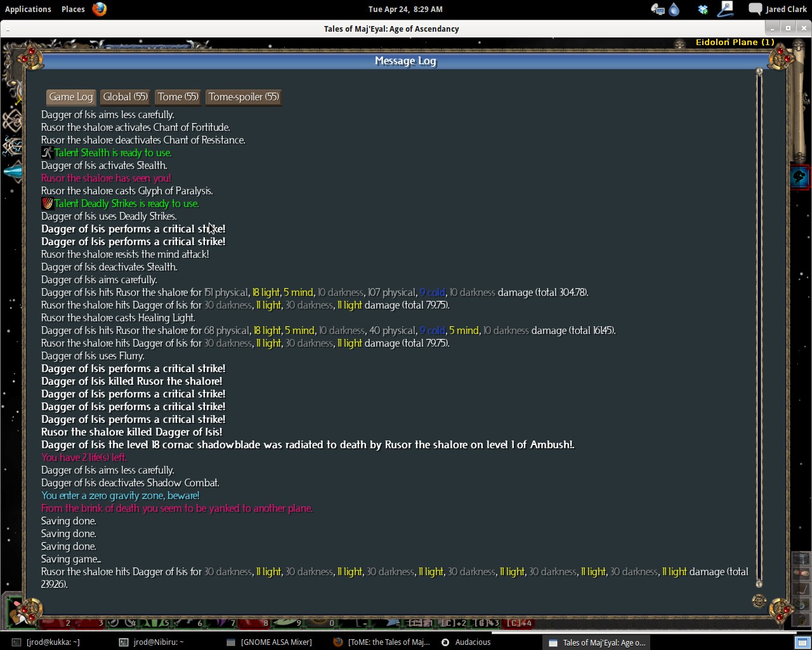Screen dimensions: 812x650
Task: Open the Tome-spoiler (55) tab
Action: click(x=244, y=97)
